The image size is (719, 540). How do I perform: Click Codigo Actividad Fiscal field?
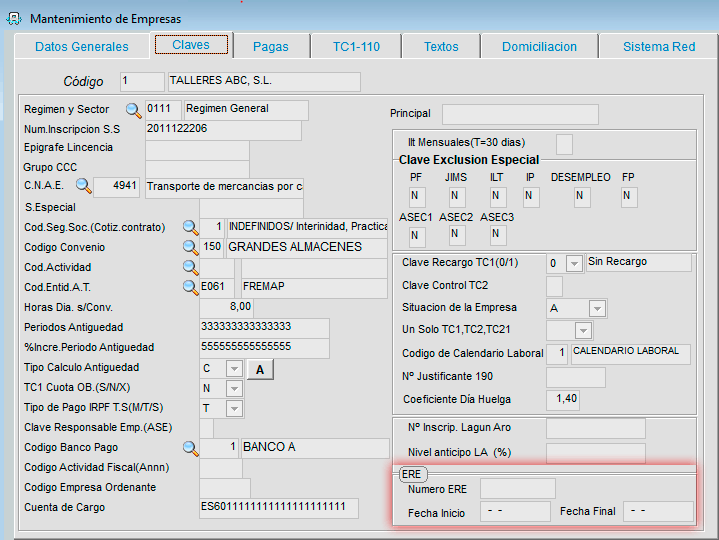point(221,468)
